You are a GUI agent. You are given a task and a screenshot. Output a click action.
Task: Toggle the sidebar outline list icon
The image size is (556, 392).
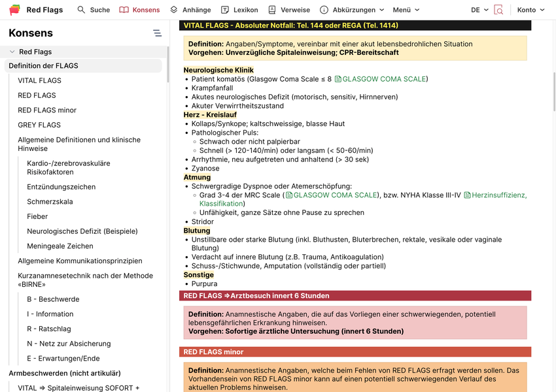tap(157, 33)
